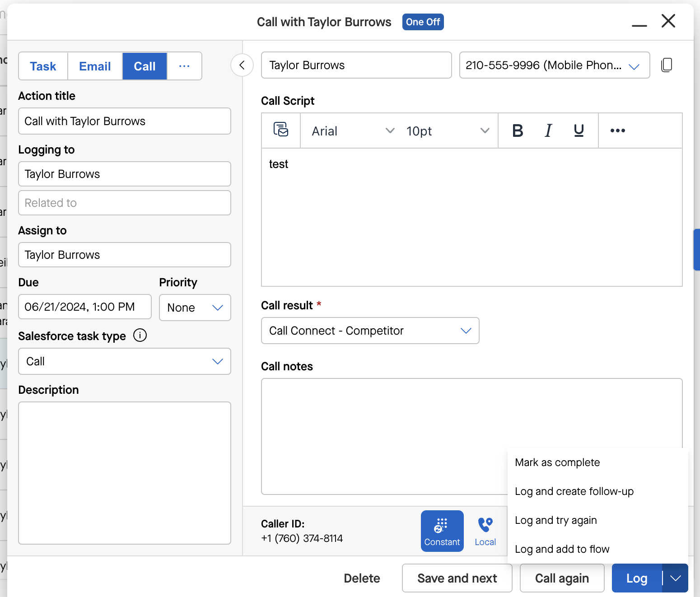Toggle bold formatting in Call Script
Image resolution: width=700 pixels, height=597 pixels.
(x=518, y=131)
